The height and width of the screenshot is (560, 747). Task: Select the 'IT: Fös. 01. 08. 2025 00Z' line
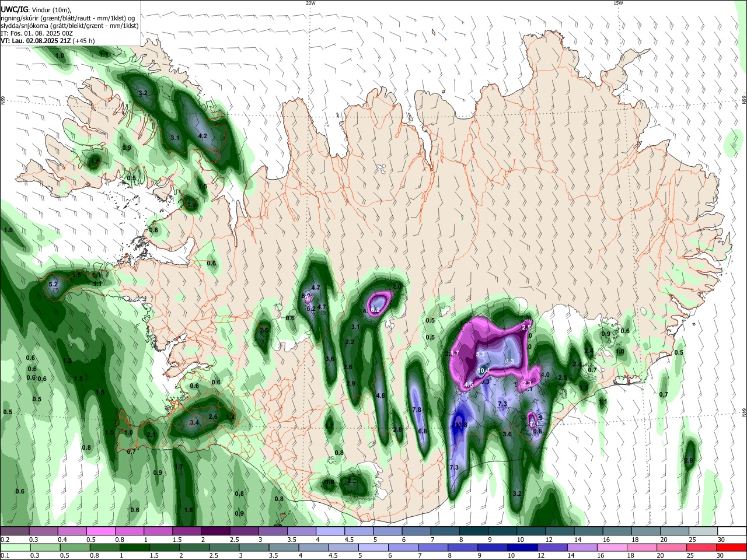pyautogui.click(x=37, y=33)
